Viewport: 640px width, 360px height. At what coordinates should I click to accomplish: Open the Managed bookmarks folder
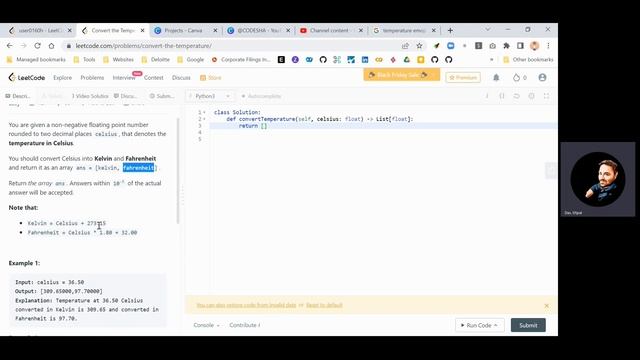(36, 60)
